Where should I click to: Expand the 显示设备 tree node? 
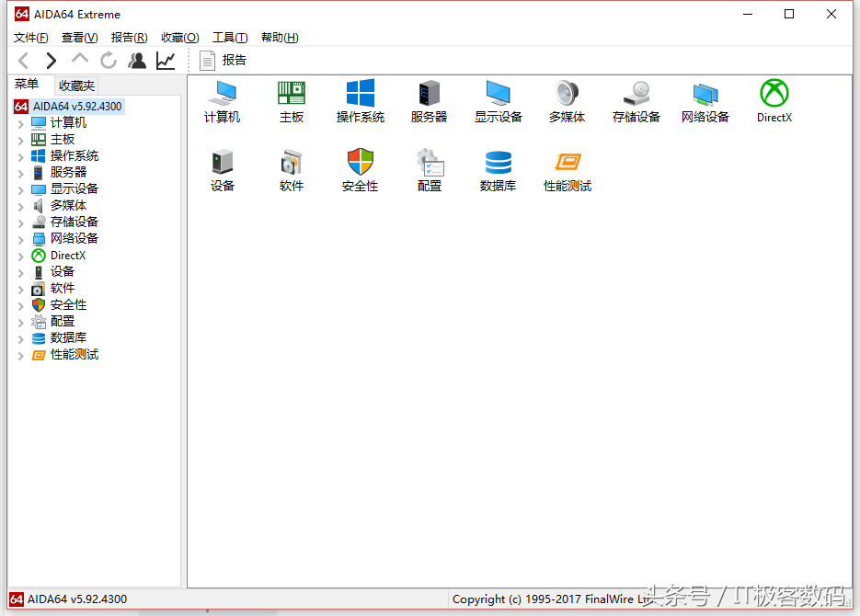(21, 190)
